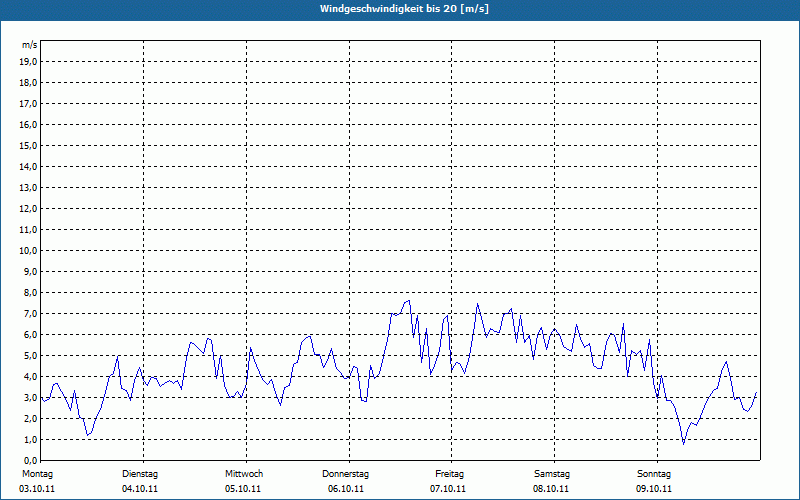Click the 15,0 y-axis value
Viewport: 800px width, 500px height.
[27, 145]
